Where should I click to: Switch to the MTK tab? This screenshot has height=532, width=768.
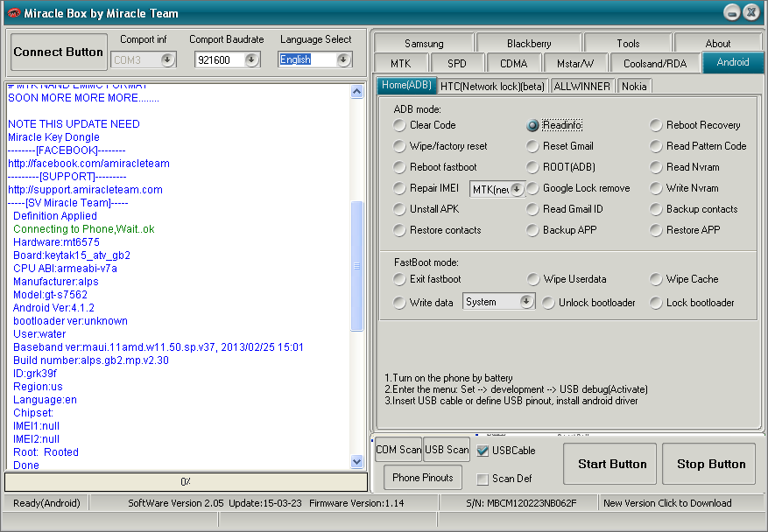pos(401,64)
